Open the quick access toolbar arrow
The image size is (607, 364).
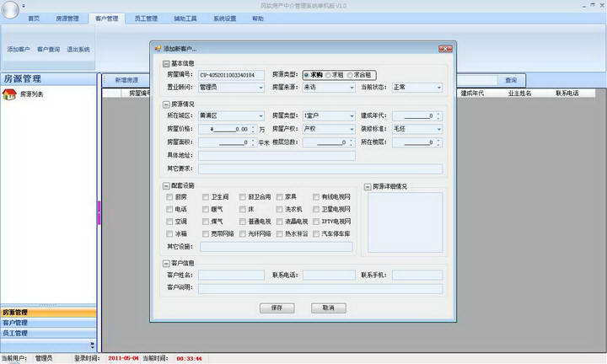tap(24, 6)
